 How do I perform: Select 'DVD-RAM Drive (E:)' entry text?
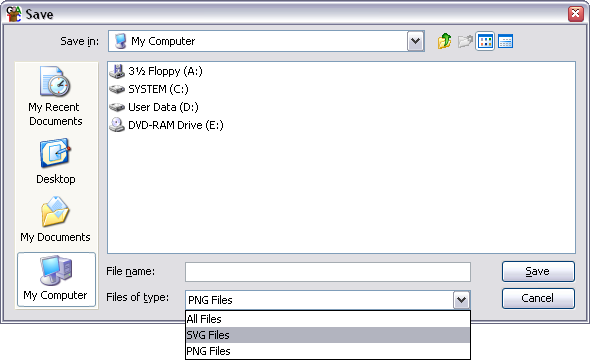(176, 125)
